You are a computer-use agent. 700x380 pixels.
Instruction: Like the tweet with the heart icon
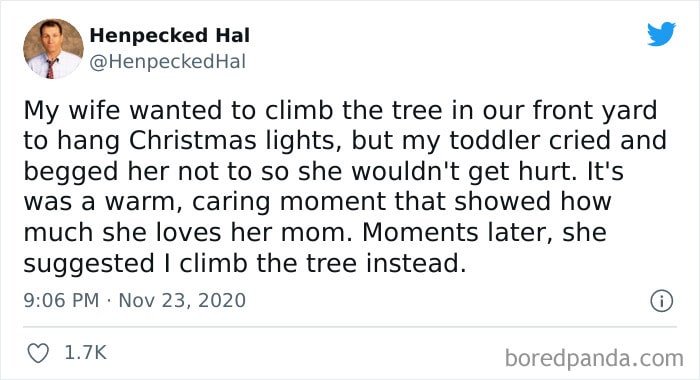coord(38,353)
